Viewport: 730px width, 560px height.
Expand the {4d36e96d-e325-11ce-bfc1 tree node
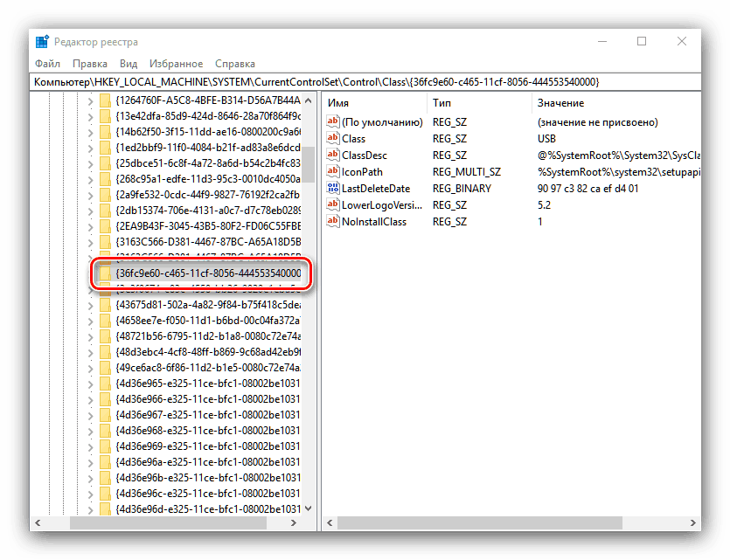[x=90, y=510]
